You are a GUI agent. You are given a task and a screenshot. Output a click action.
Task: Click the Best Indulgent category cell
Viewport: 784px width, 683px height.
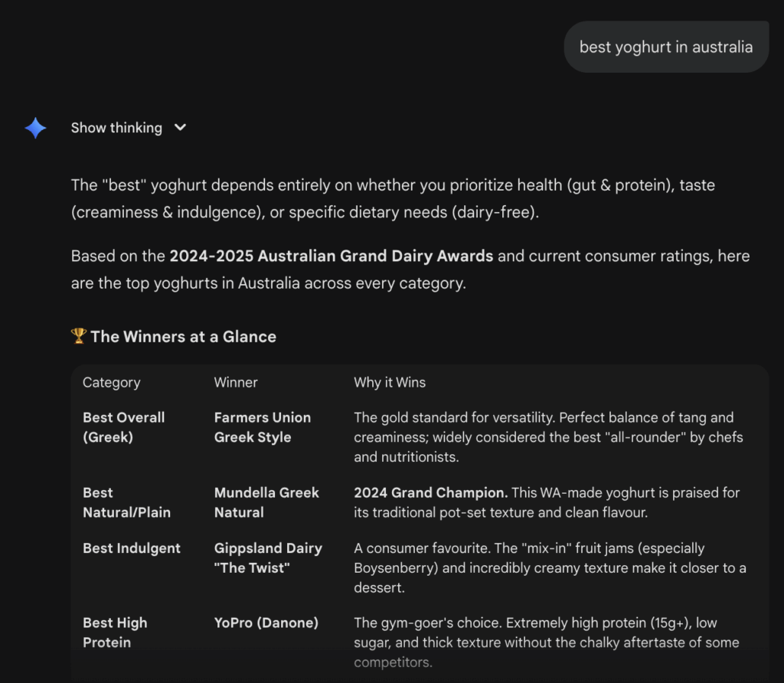[131, 548]
